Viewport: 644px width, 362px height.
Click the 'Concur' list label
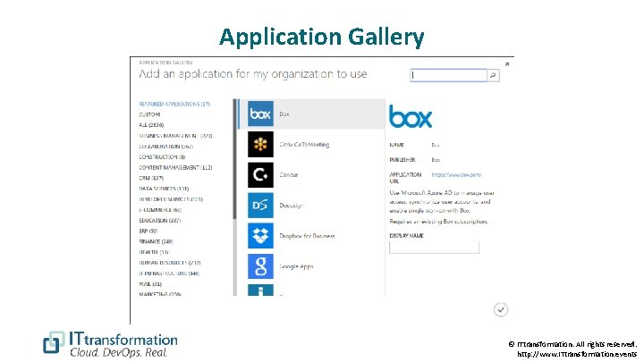click(x=289, y=175)
